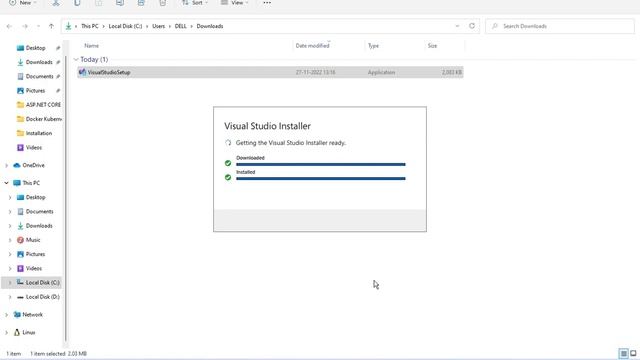Select This PC in address breadcrumb

[90, 26]
